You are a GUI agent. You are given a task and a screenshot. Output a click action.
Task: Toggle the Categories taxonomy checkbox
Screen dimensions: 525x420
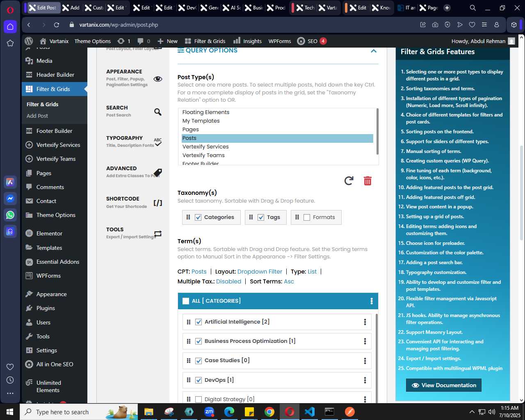point(198,217)
